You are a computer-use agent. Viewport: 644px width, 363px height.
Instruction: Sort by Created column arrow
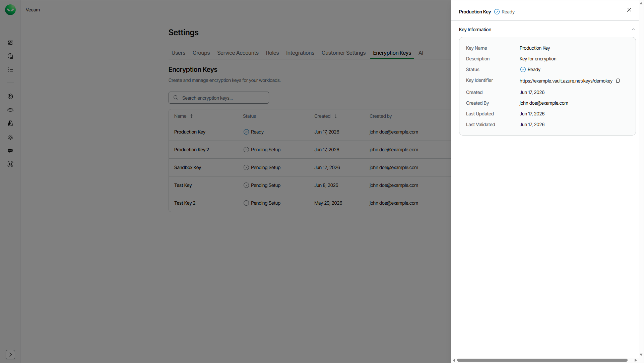pyautogui.click(x=335, y=116)
